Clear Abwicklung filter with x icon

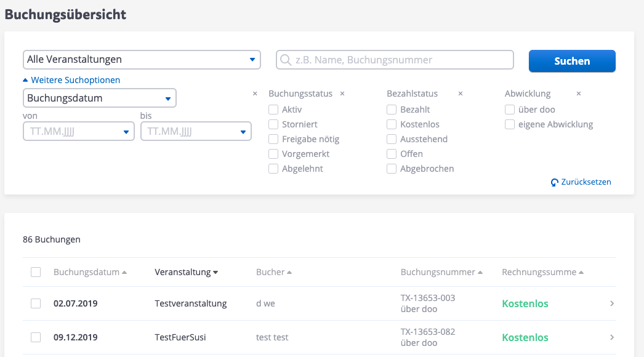coord(578,94)
